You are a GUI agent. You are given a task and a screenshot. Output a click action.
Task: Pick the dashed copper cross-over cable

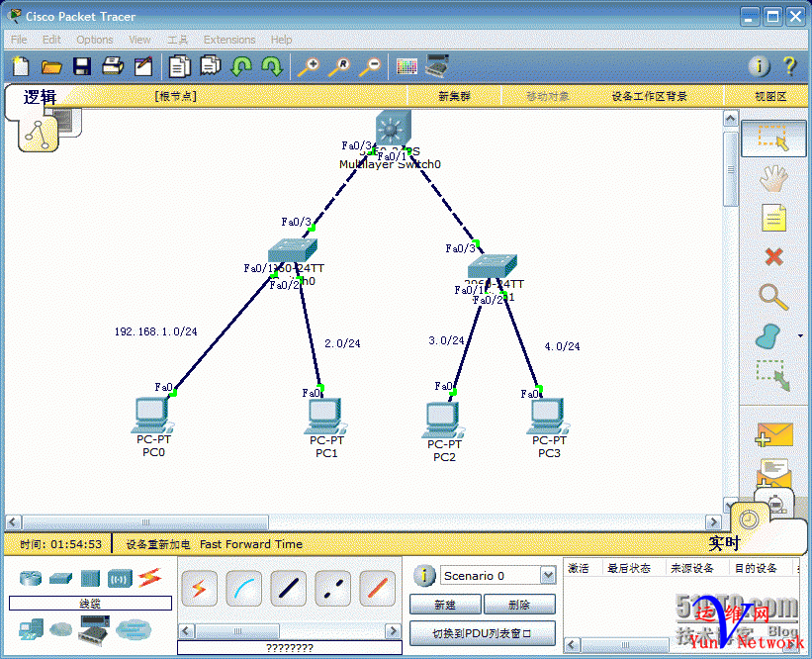333,588
